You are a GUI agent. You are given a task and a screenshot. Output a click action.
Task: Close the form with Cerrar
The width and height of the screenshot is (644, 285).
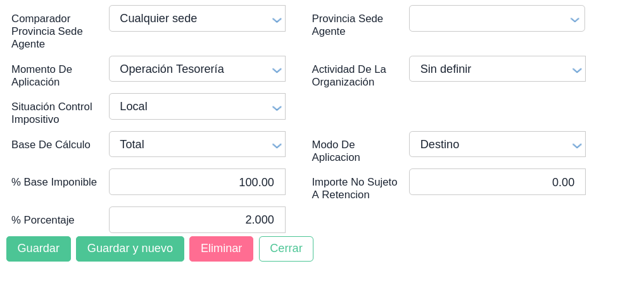pos(286,249)
